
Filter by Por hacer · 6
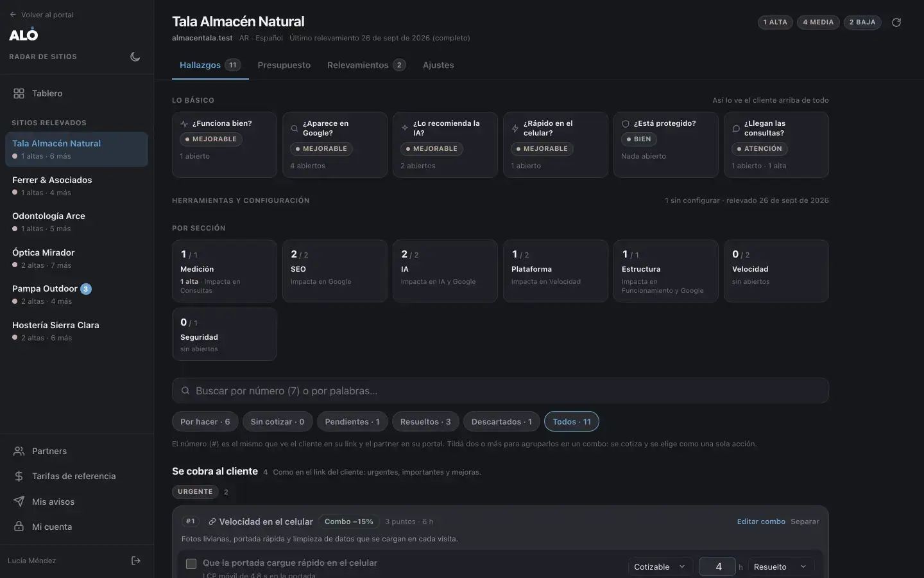[205, 422]
